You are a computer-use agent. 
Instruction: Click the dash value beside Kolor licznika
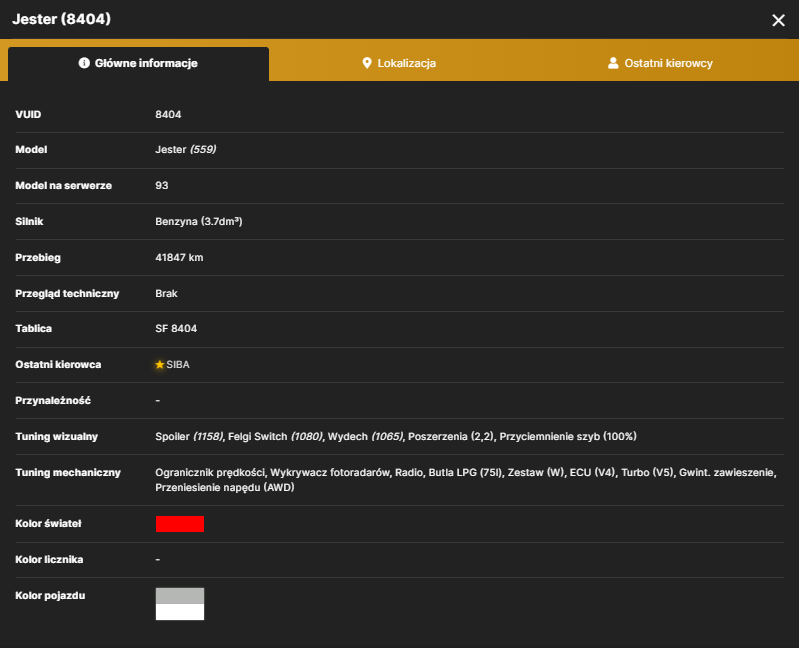point(158,560)
